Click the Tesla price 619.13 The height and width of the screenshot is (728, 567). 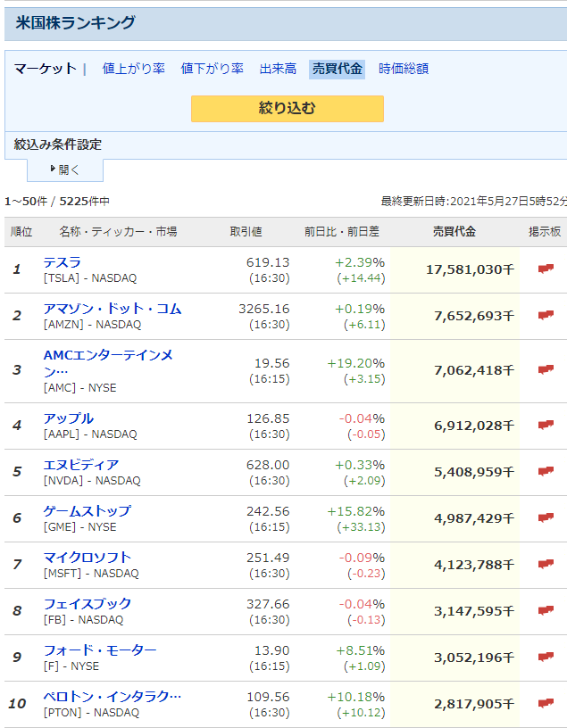click(268, 262)
